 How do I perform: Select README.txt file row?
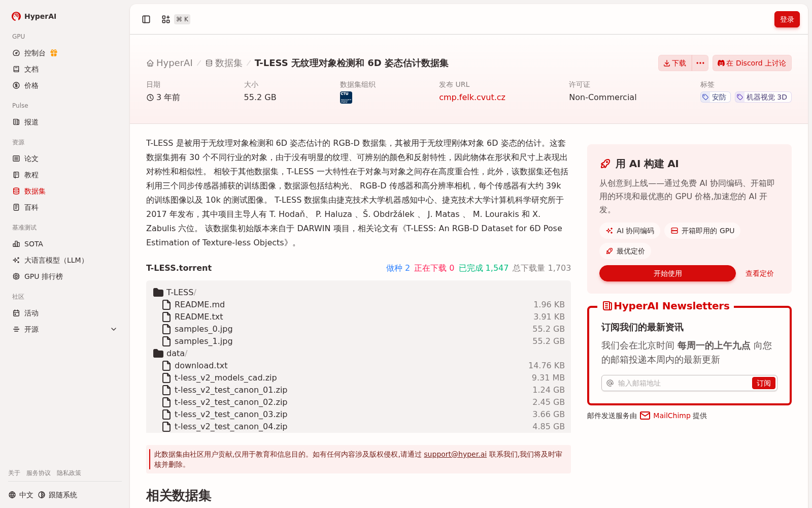[x=358, y=316]
